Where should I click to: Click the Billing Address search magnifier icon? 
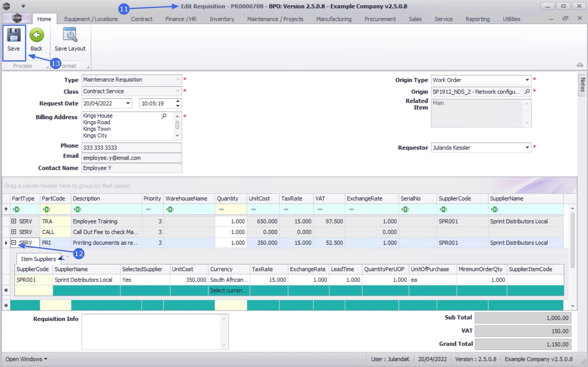pos(164,116)
